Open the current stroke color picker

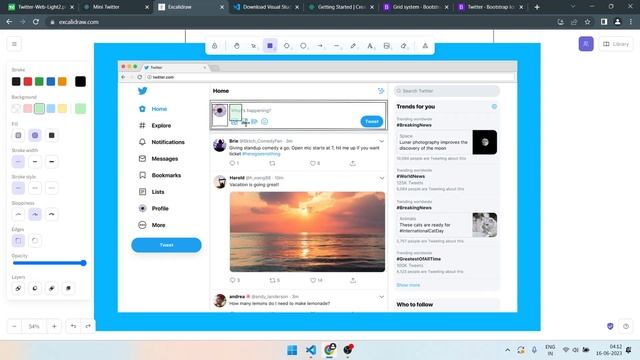pos(80,82)
